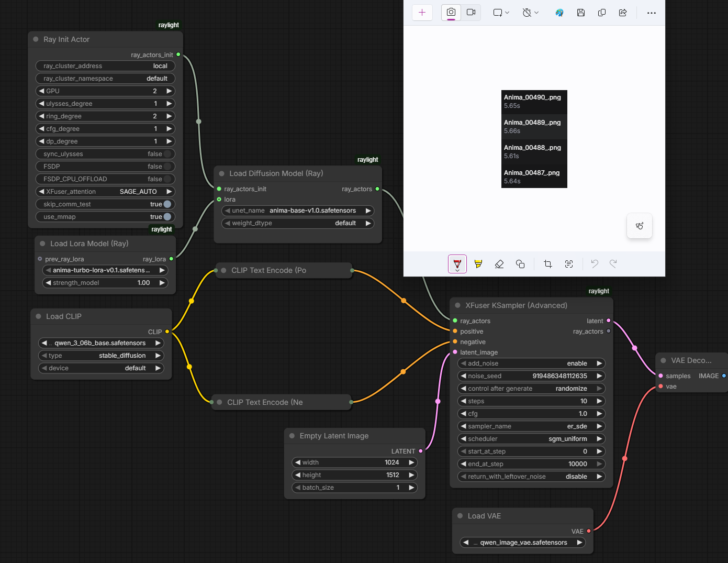Open the shapes tool
Viewport: 728px width, 563px height.
(520, 264)
